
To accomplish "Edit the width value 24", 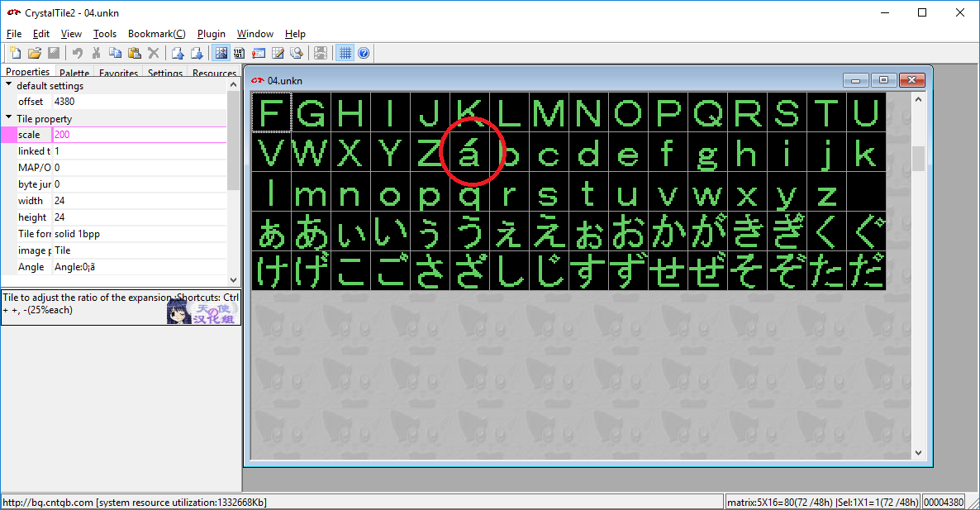I will coord(140,201).
